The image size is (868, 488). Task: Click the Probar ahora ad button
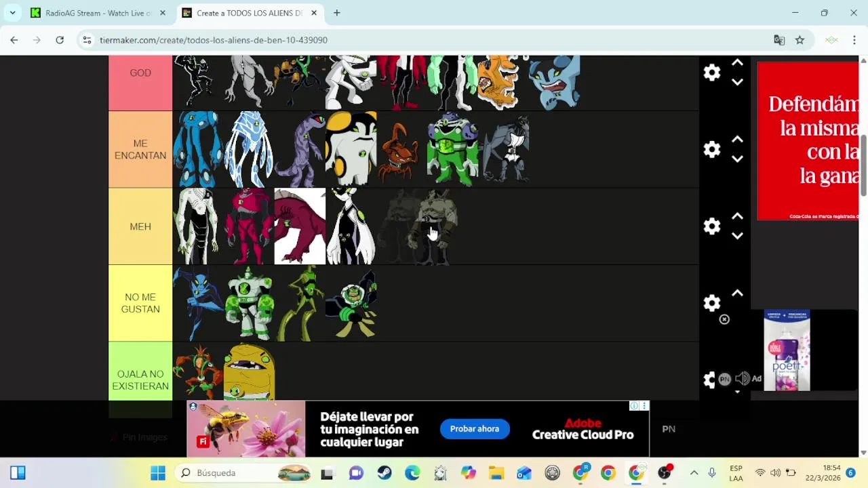point(475,428)
